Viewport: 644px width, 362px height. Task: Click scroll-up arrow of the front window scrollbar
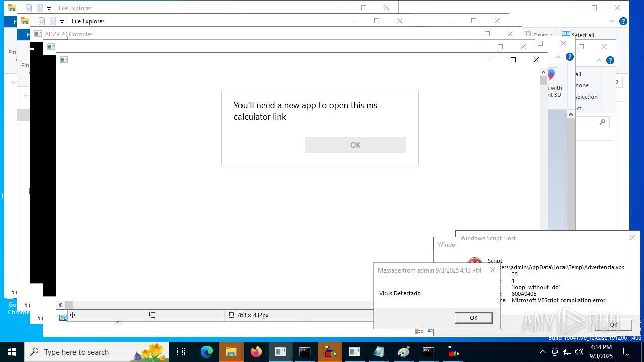tap(543, 72)
